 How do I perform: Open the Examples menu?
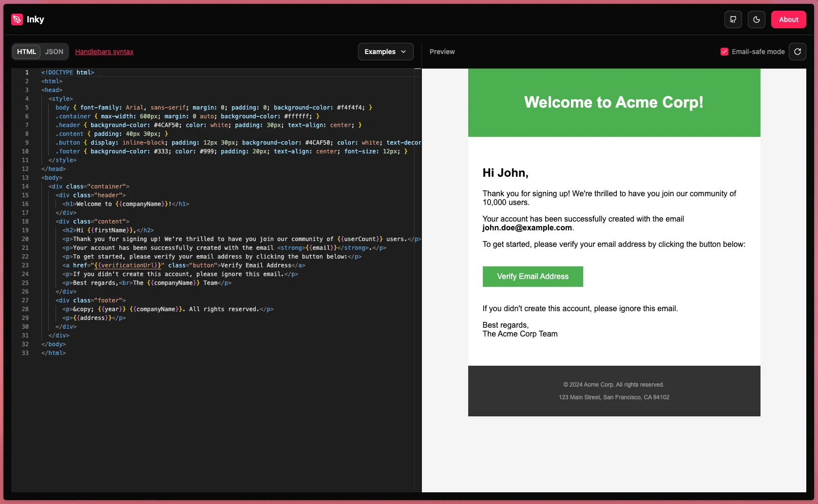(x=385, y=52)
